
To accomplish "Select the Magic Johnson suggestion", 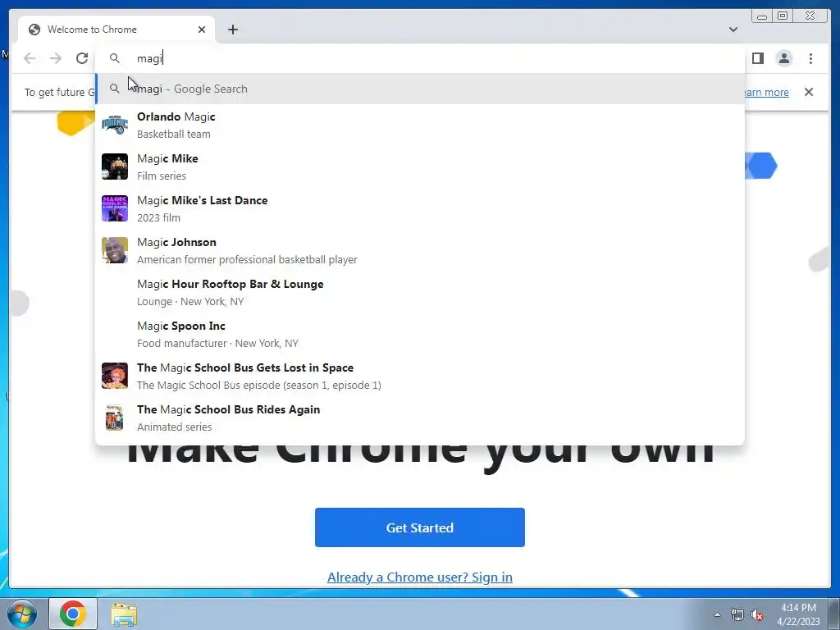I will coord(420,250).
